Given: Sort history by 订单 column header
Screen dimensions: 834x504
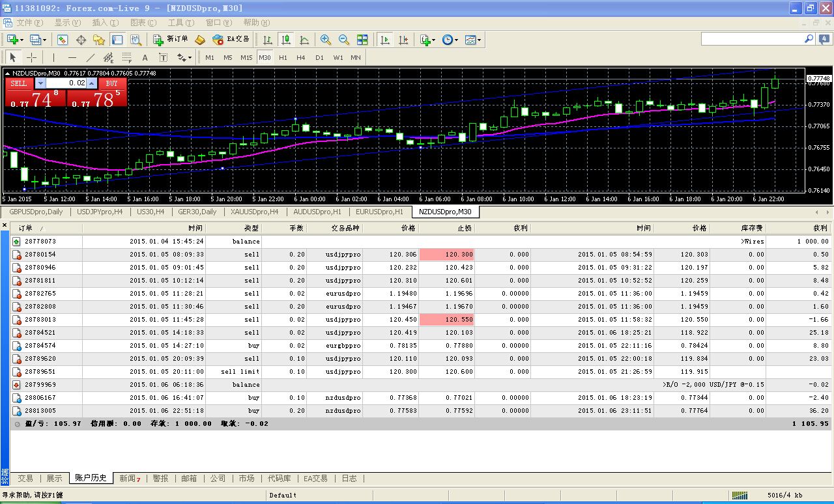Looking at the screenshot, I should point(46,228).
